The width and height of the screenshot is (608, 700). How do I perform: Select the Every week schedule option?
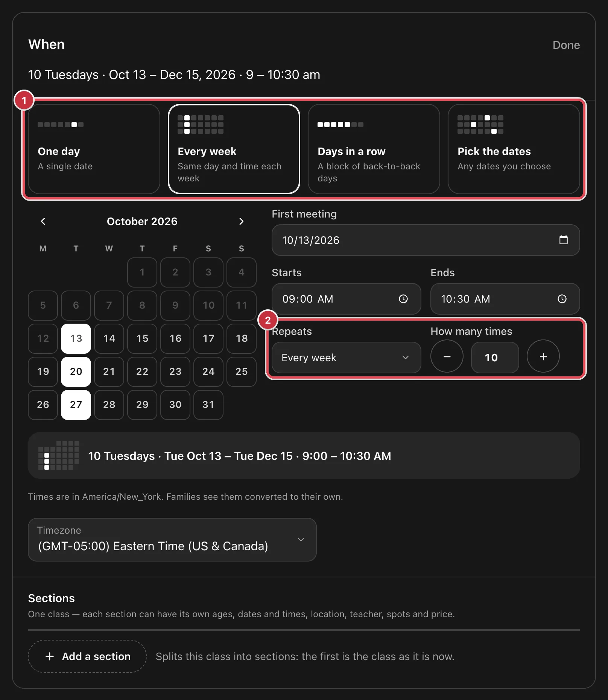tap(234, 149)
